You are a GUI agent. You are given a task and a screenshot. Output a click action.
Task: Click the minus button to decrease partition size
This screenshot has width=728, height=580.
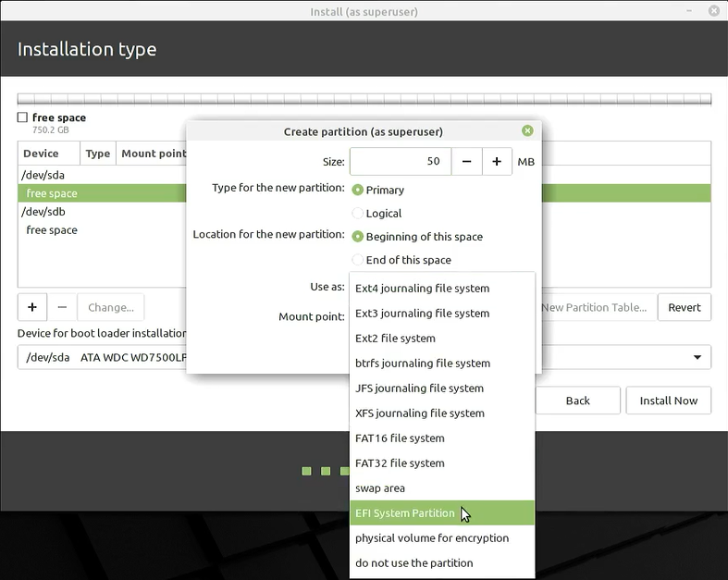466,162
